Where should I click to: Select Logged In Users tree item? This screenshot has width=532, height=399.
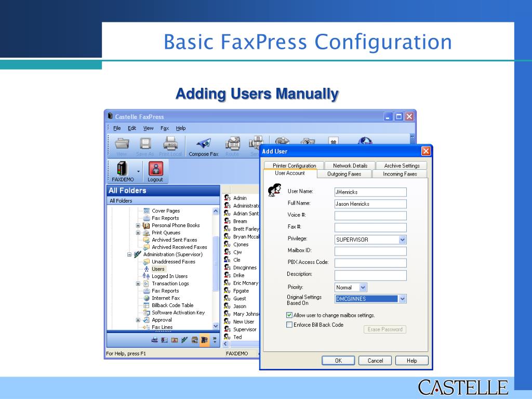pyautogui.click(x=169, y=276)
